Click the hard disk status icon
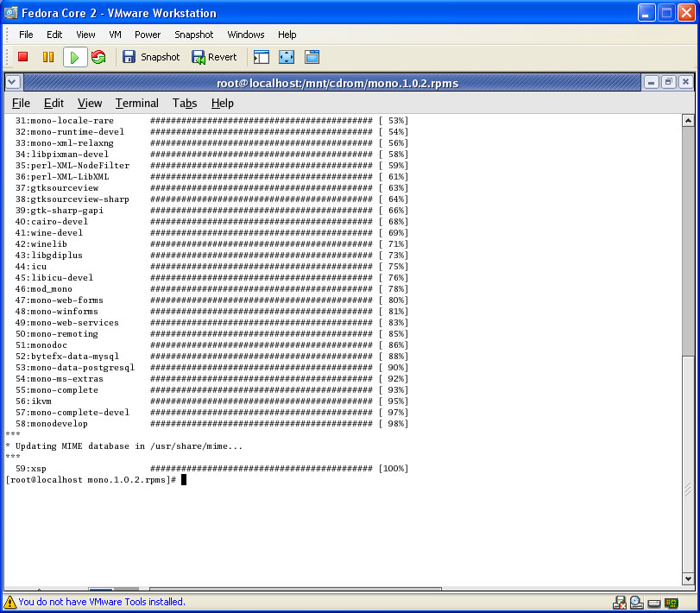Image resolution: width=700 pixels, height=613 pixels. 654,604
